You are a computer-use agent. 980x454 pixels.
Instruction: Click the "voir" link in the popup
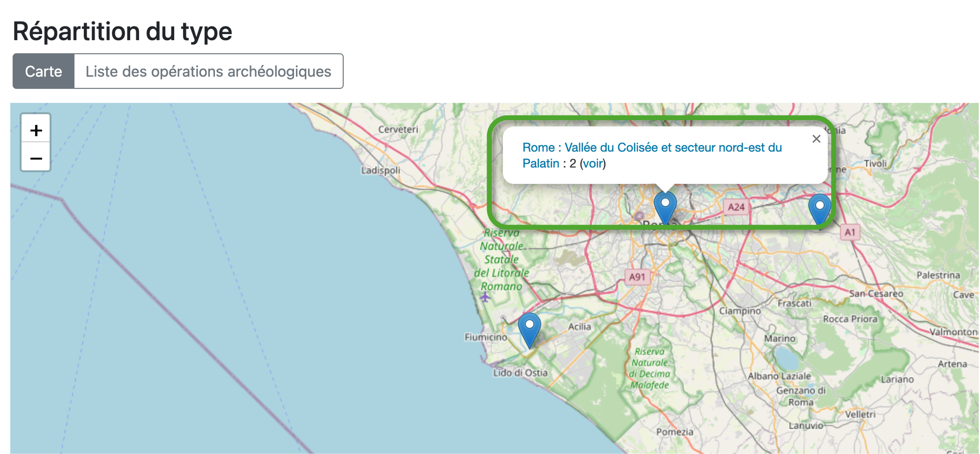(x=593, y=164)
